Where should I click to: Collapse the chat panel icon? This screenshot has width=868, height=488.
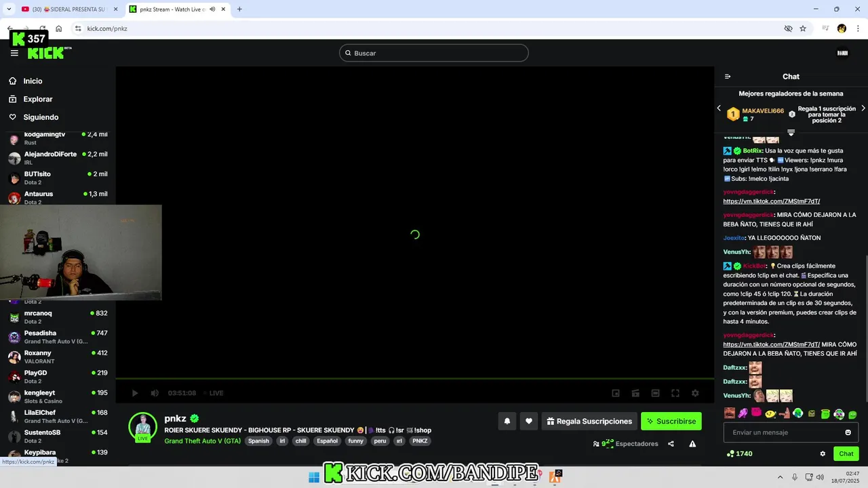tap(728, 77)
